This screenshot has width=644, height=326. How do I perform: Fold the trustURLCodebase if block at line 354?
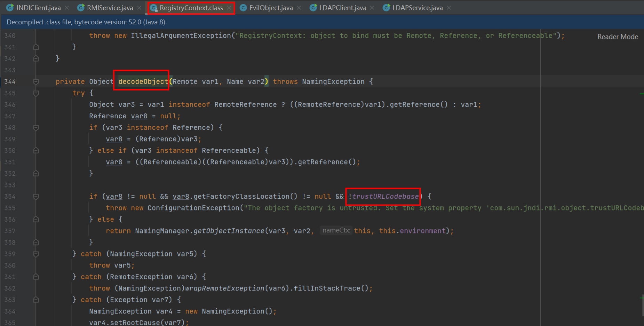coord(36,196)
